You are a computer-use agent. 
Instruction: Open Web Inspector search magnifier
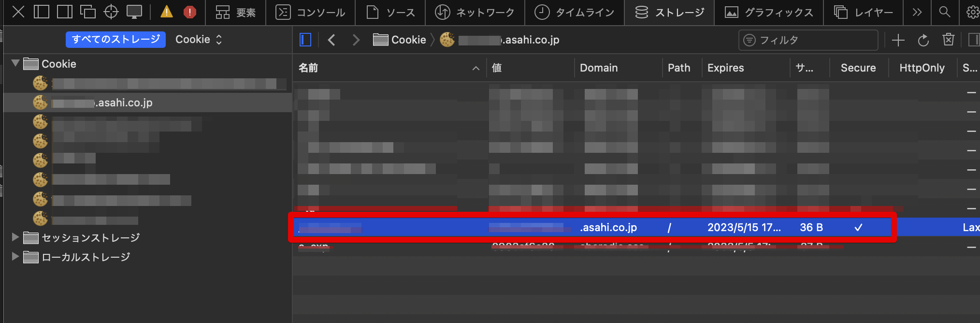(944, 12)
